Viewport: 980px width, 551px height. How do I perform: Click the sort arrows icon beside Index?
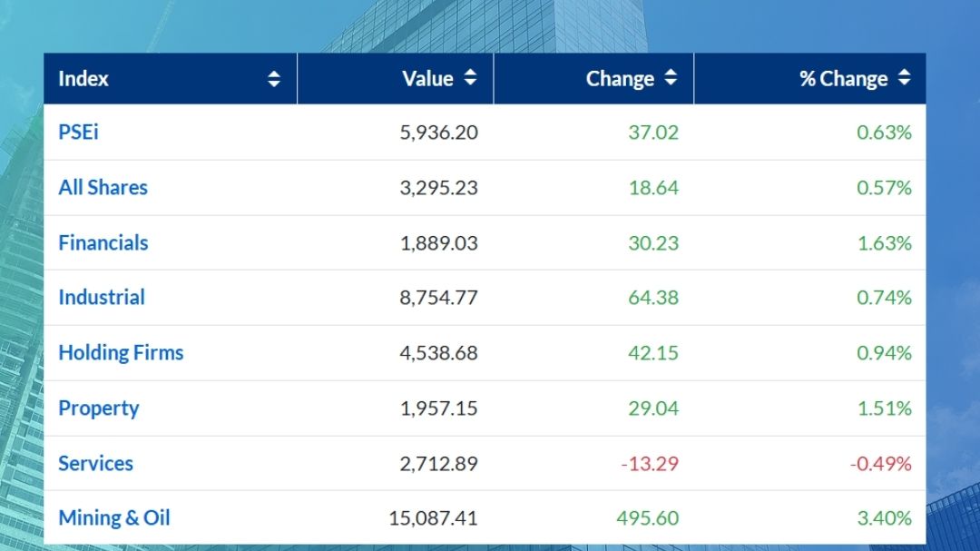click(x=274, y=79)
